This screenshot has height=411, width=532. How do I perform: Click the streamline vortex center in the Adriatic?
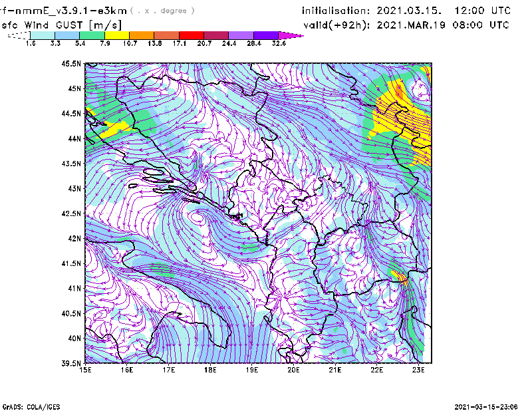point(197,217)
